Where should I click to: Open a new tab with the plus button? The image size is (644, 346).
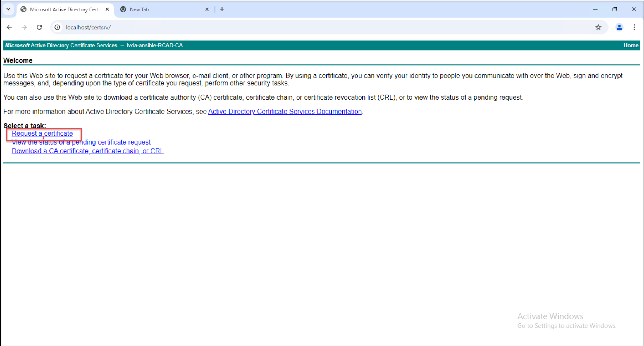[222, 9]
